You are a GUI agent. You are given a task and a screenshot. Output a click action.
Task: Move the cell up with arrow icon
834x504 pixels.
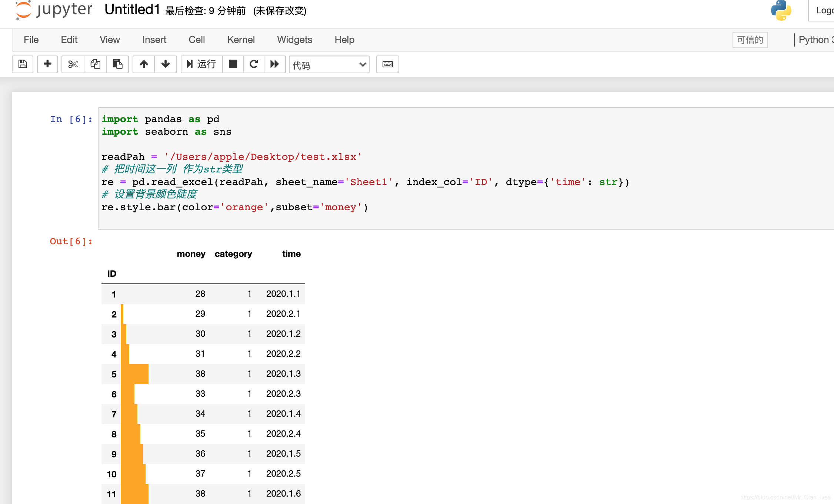coord(144,64)
